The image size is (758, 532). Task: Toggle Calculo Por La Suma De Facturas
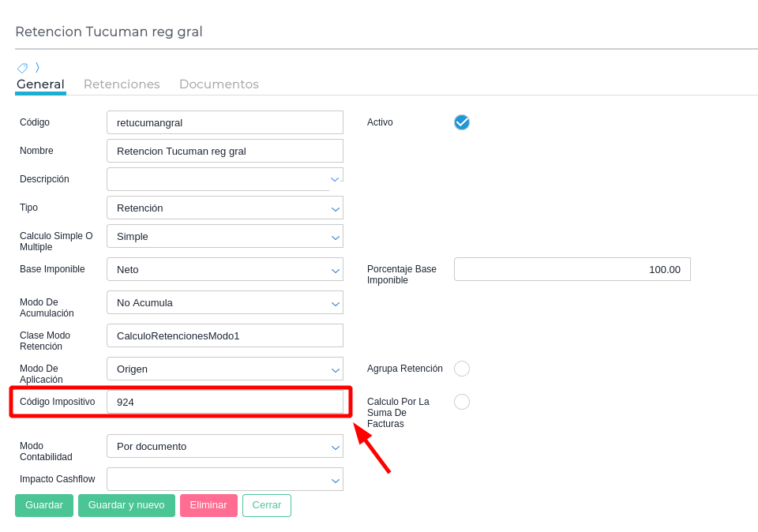(462, 402)
